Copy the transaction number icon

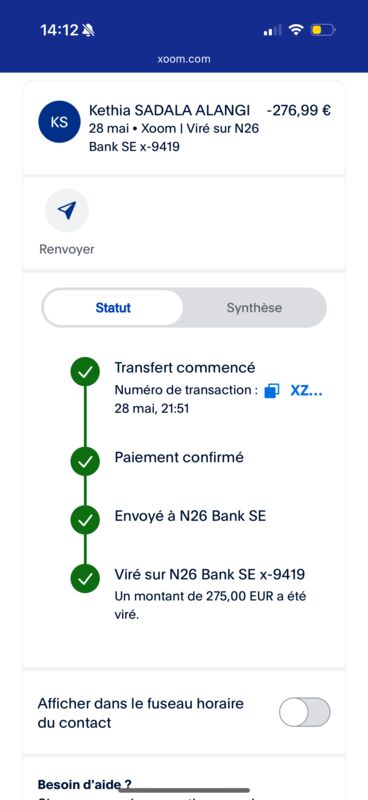pyautogui.click(x=272, y=391)
